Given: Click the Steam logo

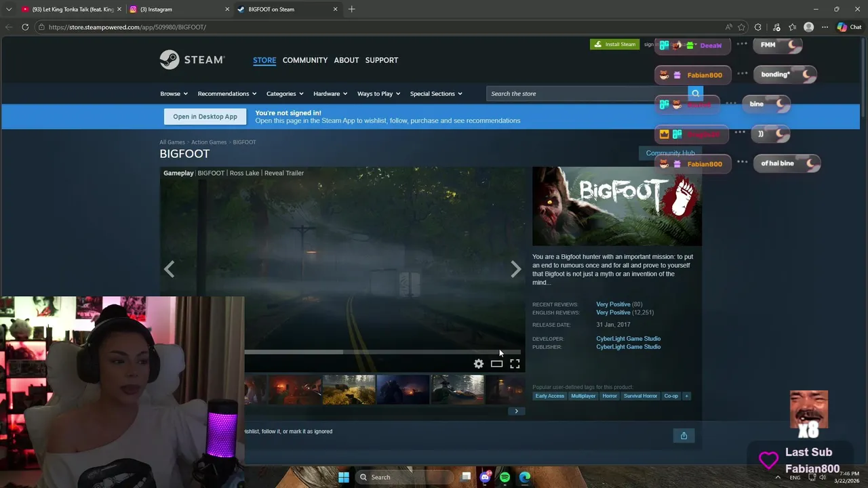Looking at the screenshot, I should pyautogui.click(x=192, y=60).
